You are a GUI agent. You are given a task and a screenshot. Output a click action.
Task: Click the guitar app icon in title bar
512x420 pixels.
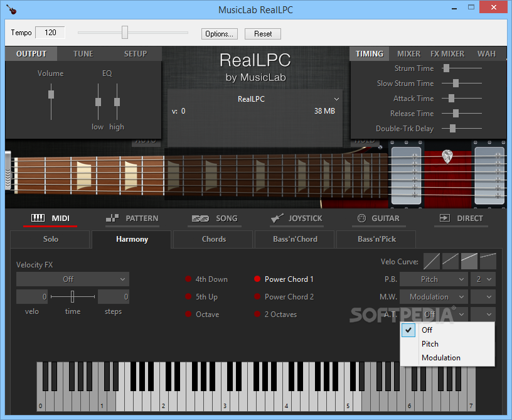pyautogui.click(x=11, y=9)
